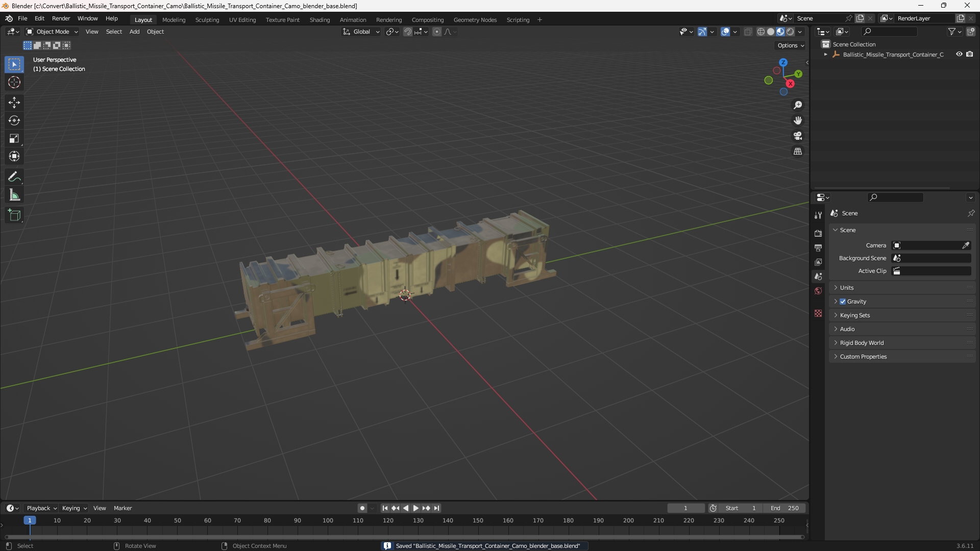Select the Rotate tool

tap(14, 120)
